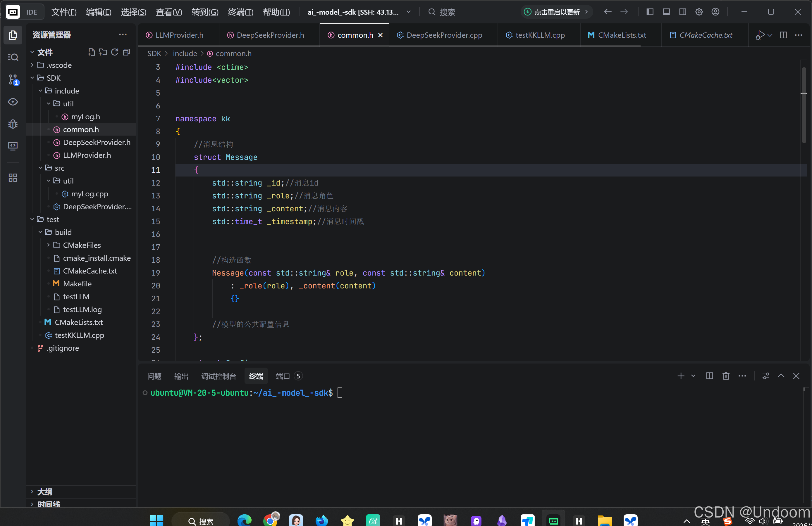Open the Extensions activity bar icon
Image resolution: width=812 pixels, height=526 pixels.
(13, 178)
